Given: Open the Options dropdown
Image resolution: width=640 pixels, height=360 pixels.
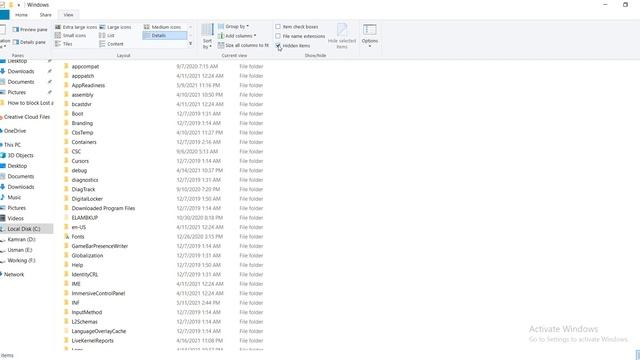Looking at the screenshot, I should (370, 36).
